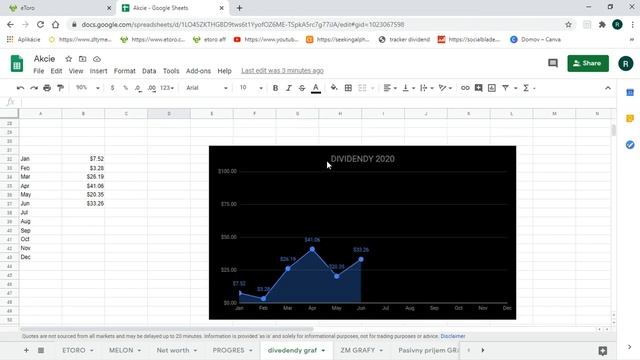Image resolution: width=640 pixels, height=360 pixels.
Task: Open text rotation dropdown
Action: (x=445, y=88)
